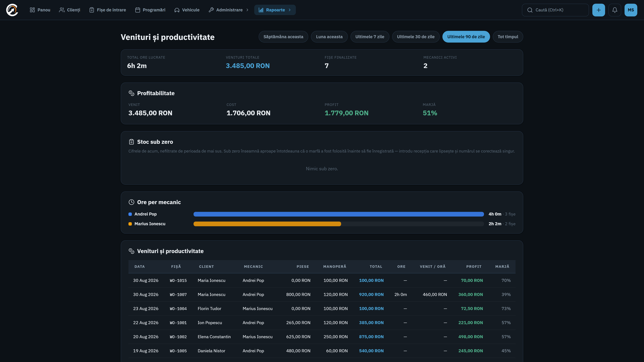Open the MS user avatar menu
Screen dimensions: 644x362
point(631,10)
